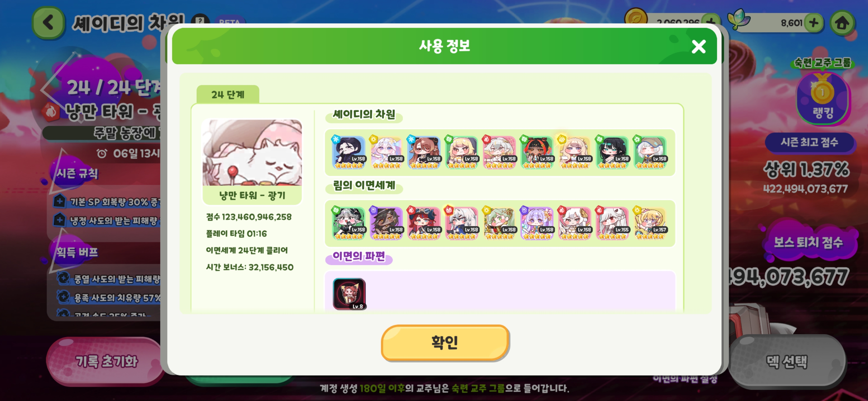Select the red-horned dark-skinned character in the top row

click(x=537, y=152)
